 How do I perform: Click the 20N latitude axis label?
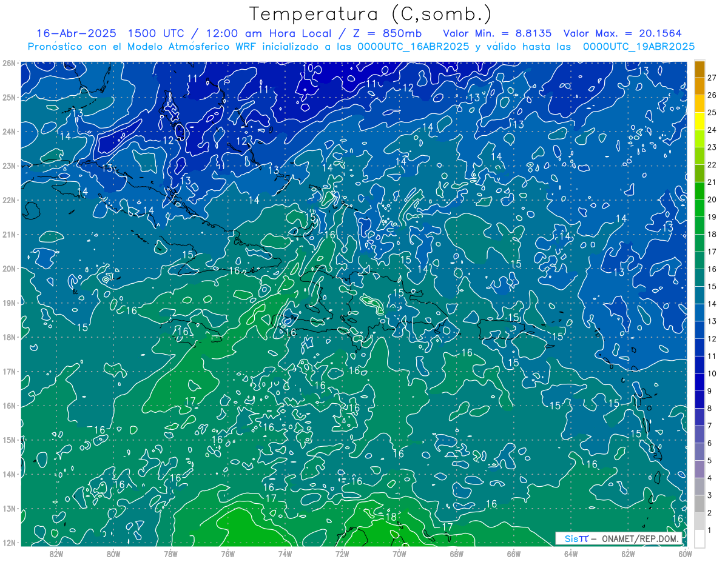pos(8,268)
